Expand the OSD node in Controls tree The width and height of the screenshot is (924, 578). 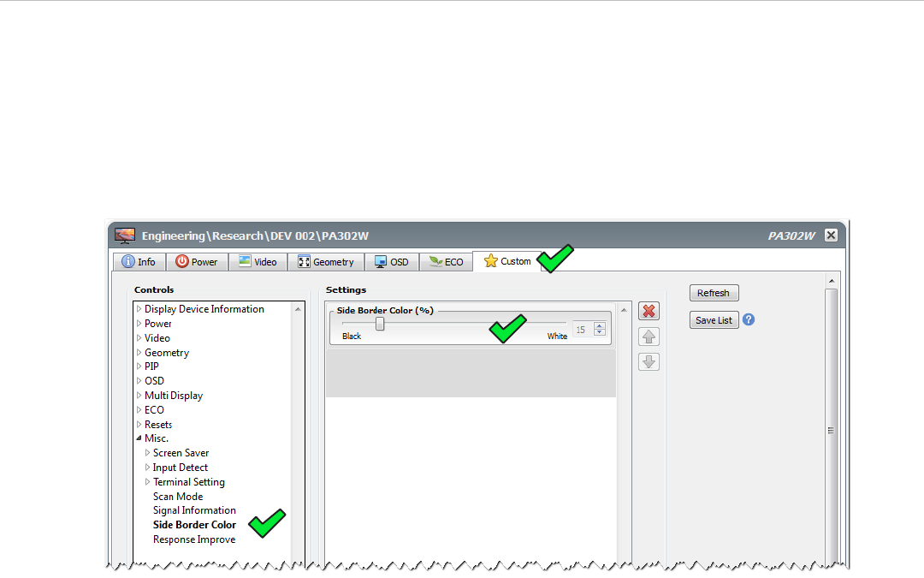click(x=139, y=381)
